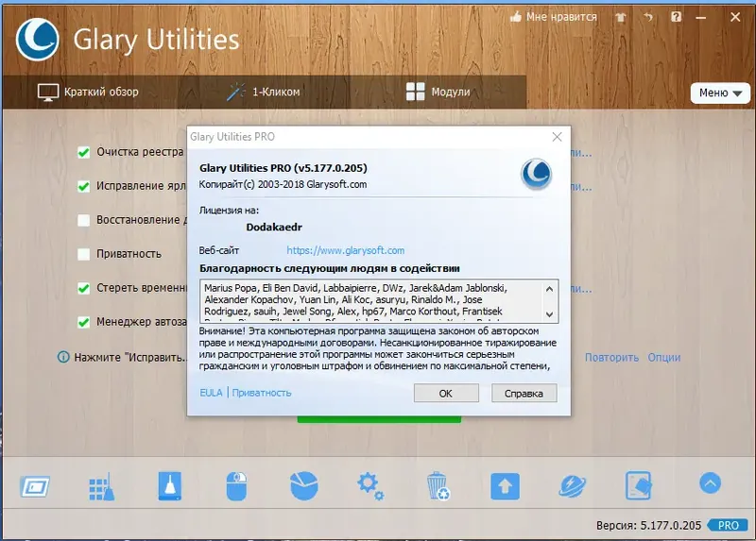Screen dimensions: 756x541
Task: Click OK in the About dialog
Action: click(446, 393)
